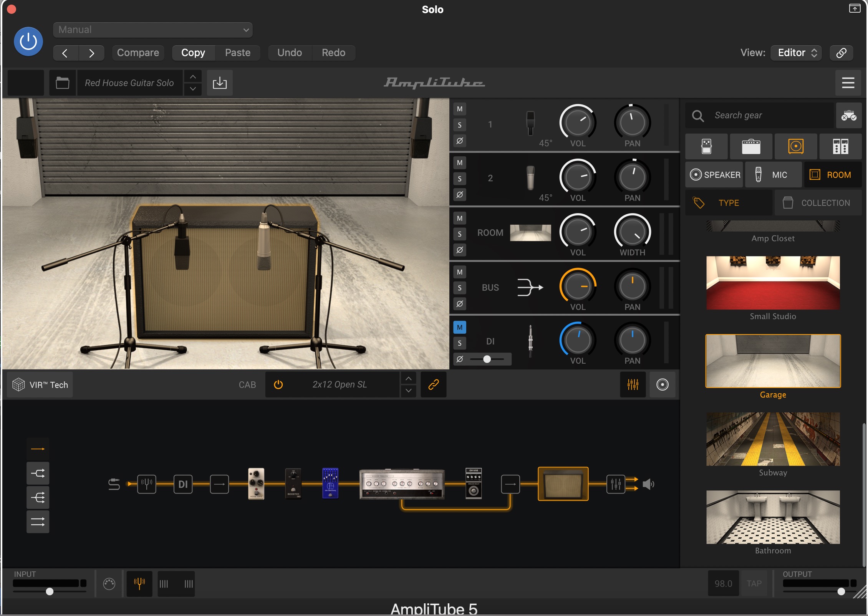Click the Search gear field
Image resolution: width=868 pixels, height=616 pixels.
tap(760, 115)
